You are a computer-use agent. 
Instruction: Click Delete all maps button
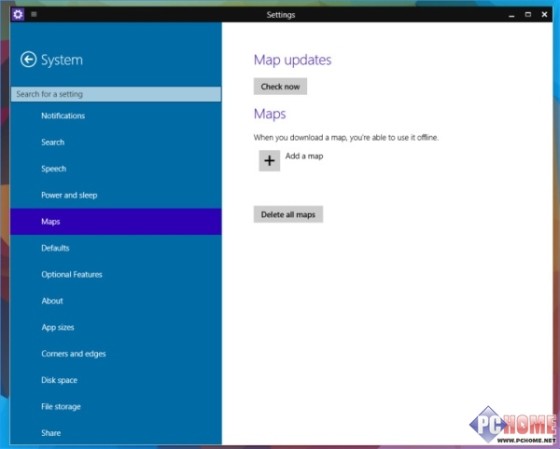pos(288,214)
